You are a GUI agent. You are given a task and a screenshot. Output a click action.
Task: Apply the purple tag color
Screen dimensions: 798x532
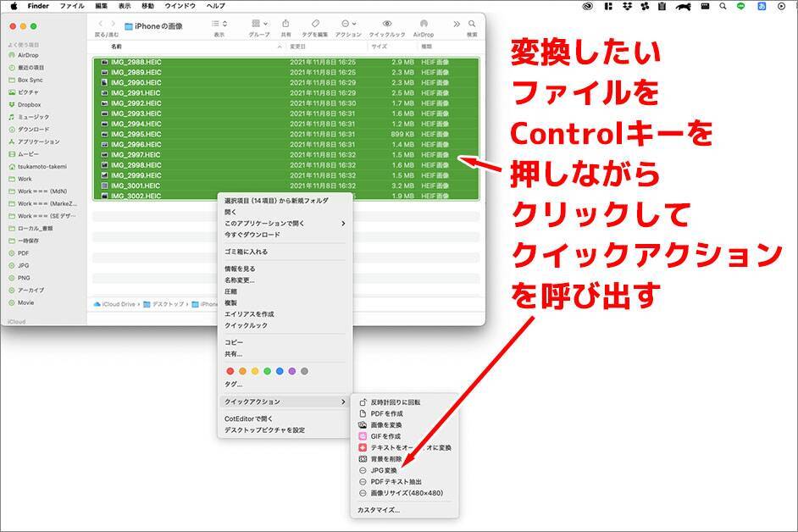(x=292, y=371)
